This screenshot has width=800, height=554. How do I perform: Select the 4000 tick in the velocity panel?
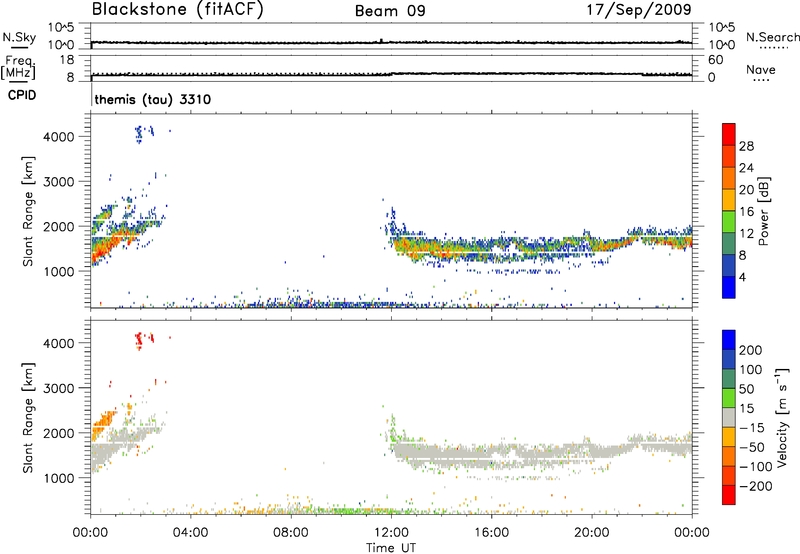pyautogui.click(x=59, y=343)
